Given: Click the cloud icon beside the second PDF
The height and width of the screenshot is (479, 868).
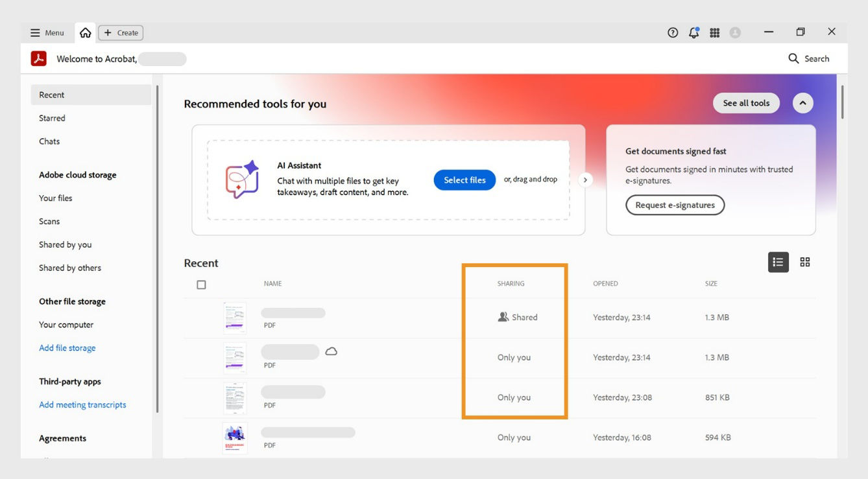Looking at the screenshot, I should coord(332,351).
